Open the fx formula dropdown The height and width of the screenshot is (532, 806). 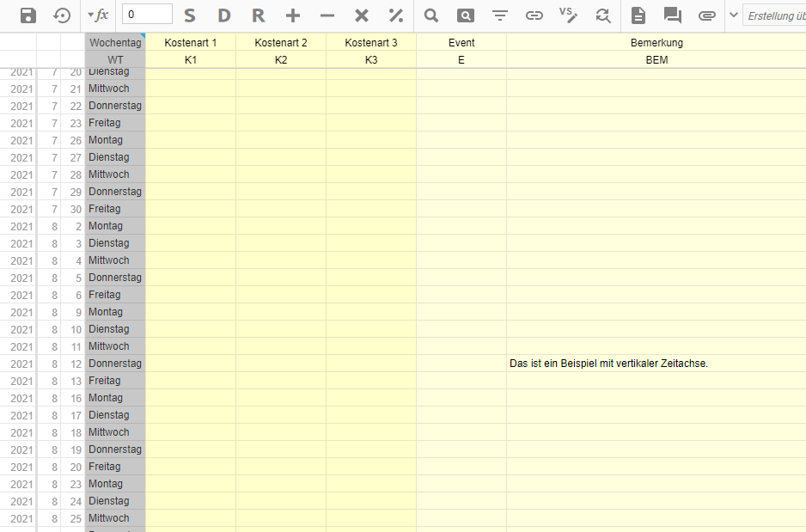pyautogui.click(x=98, y=15)
